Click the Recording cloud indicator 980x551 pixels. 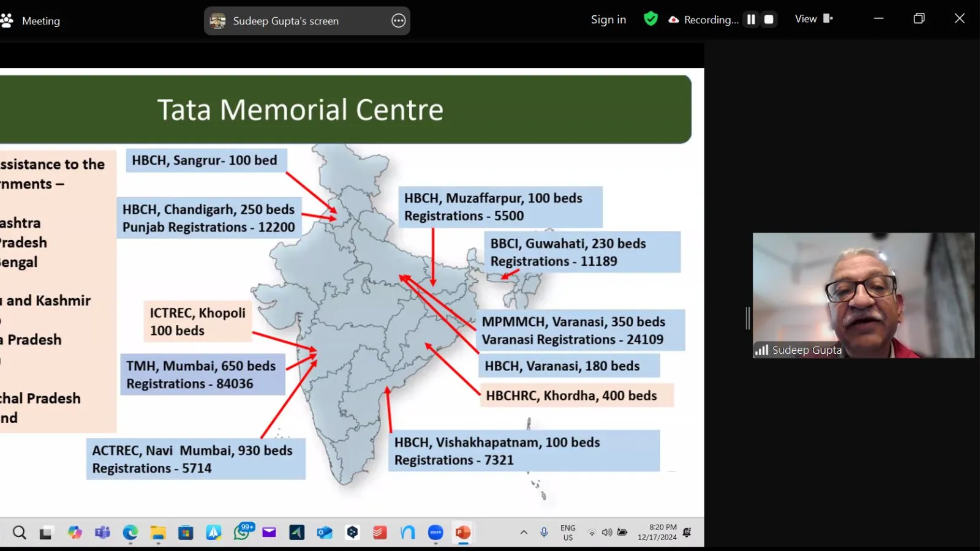674,20
